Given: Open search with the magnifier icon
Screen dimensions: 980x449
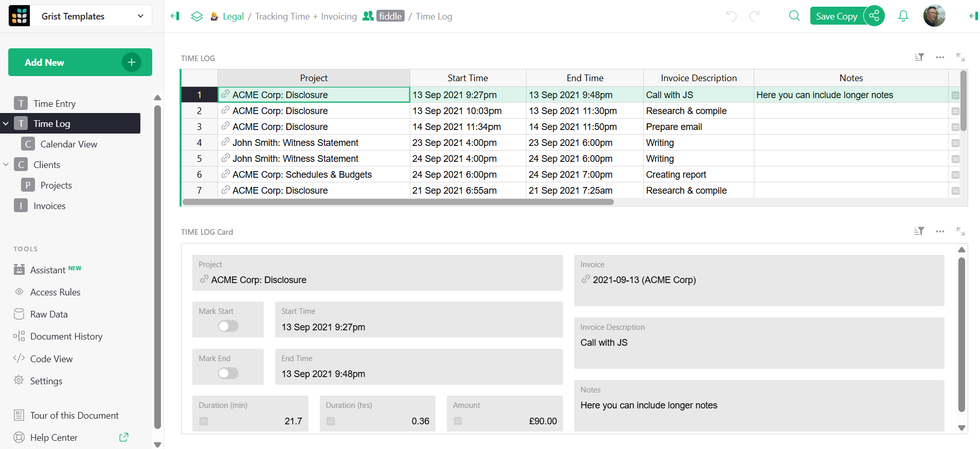Looking at the screenshot, I should 794,16.
